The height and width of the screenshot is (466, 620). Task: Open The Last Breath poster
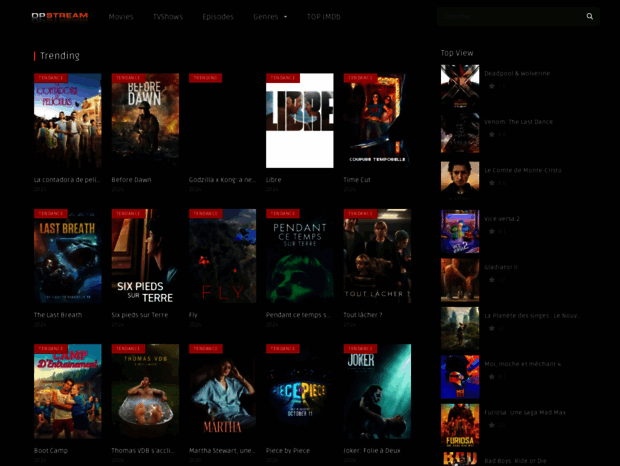[68, 256]
